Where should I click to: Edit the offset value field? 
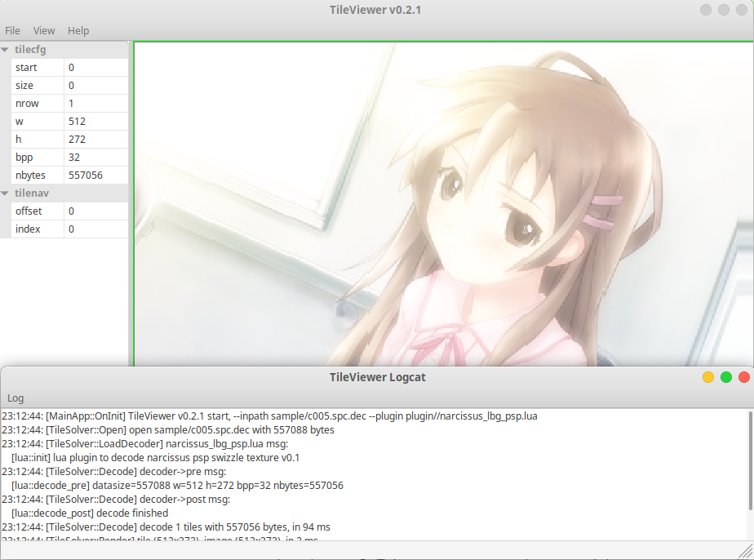[x=96, y=211]
